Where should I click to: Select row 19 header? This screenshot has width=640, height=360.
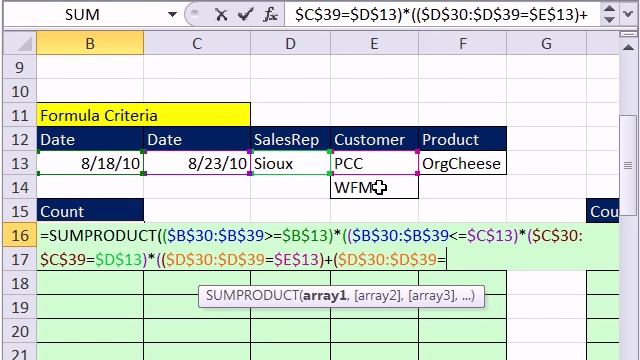pyautogui.click(x=20, y=307)
